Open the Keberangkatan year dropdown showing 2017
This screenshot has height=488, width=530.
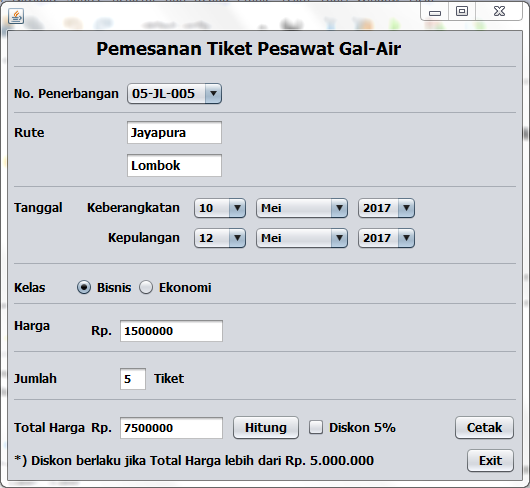(x=386, y=208)
